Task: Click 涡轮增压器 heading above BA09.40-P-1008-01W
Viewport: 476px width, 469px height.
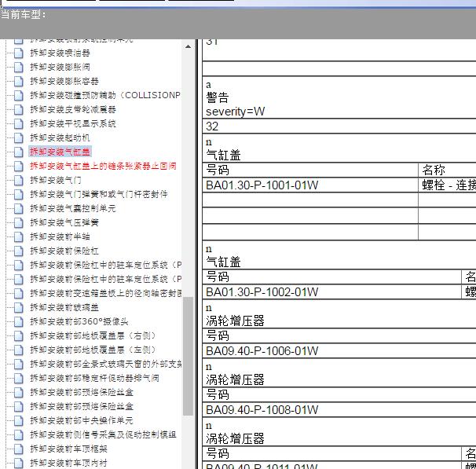Action: 236,380
